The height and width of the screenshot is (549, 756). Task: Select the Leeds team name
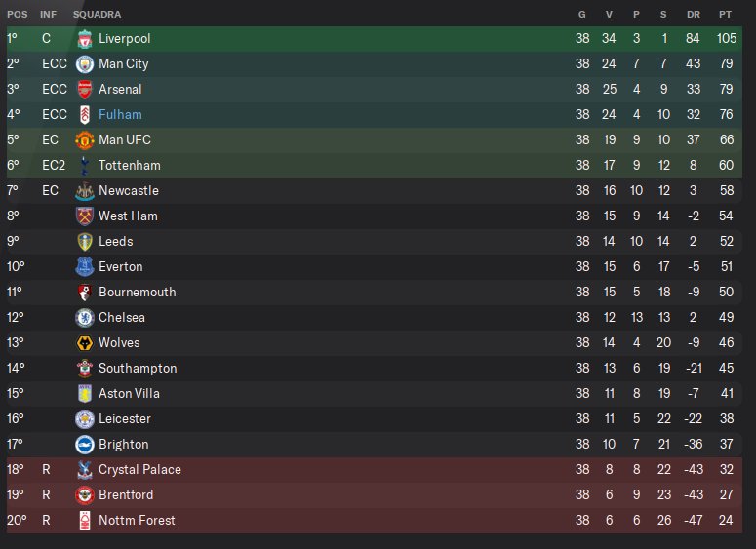[116, 241]
